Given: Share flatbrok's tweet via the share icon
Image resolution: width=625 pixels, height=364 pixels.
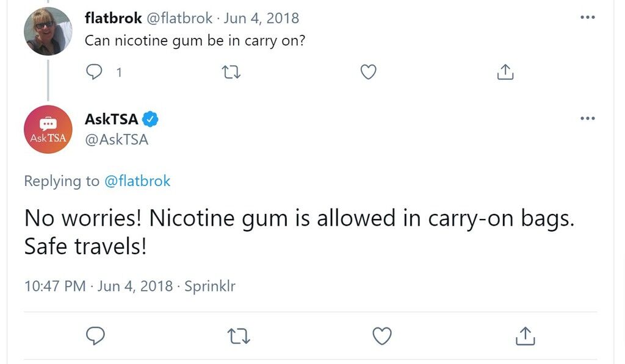Looking at the screenshot, I should (505, 72).
